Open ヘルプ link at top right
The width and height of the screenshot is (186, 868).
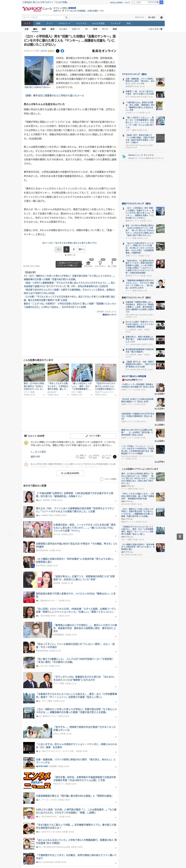(127, 2)
